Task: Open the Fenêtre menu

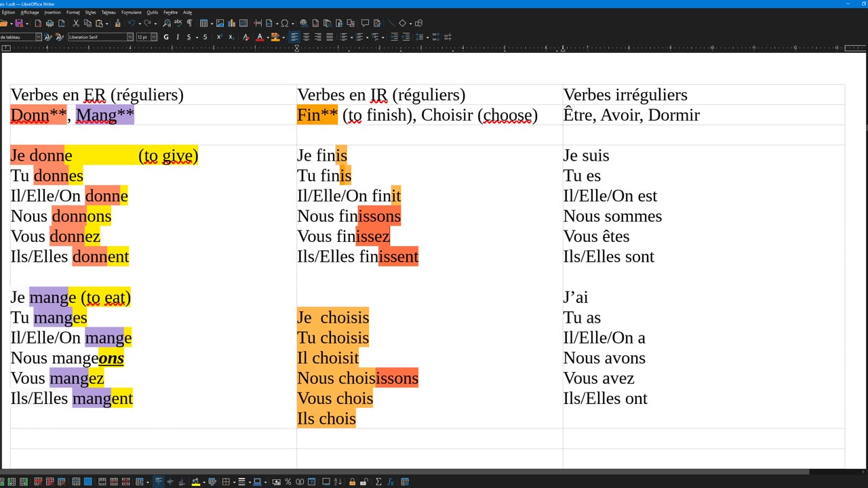Action: 170,12
